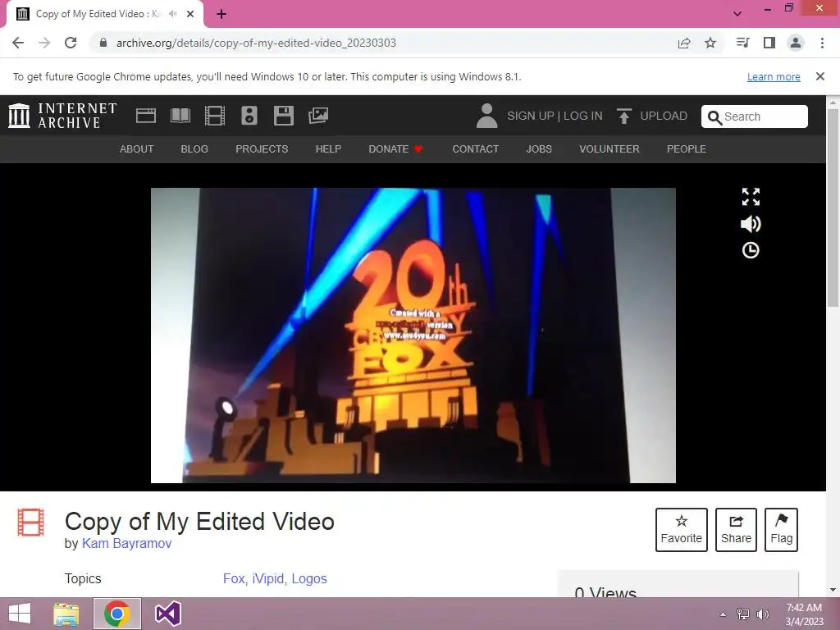Play the 20th Century Fox video

pos(413,336)
